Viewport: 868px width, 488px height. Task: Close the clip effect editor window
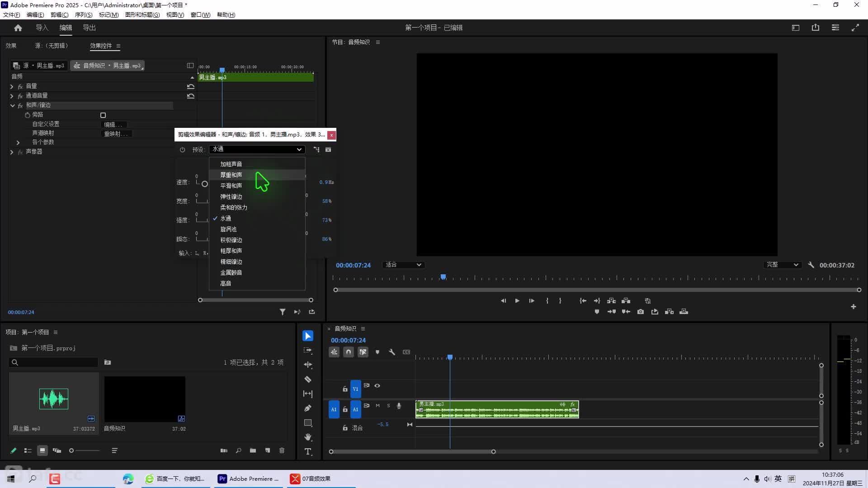coord(331,135)
